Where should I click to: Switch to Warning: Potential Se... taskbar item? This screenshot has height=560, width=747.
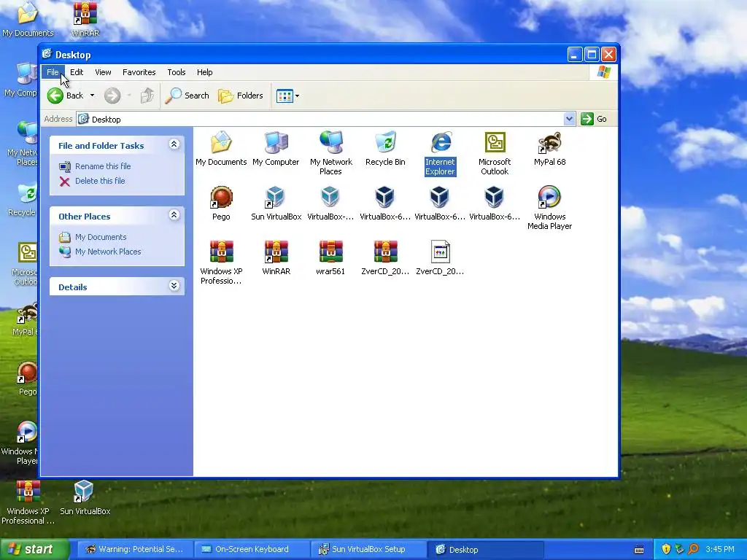tap(135, 550)
